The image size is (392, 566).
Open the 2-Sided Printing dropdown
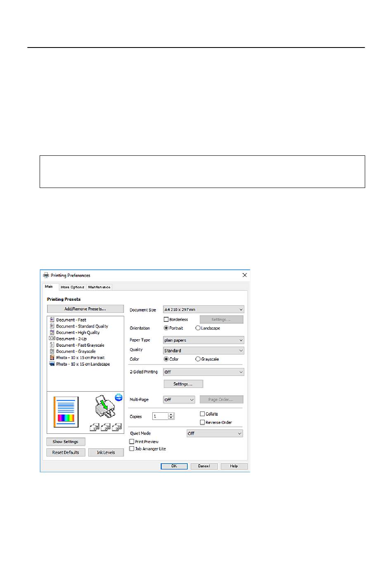[203, 372]
